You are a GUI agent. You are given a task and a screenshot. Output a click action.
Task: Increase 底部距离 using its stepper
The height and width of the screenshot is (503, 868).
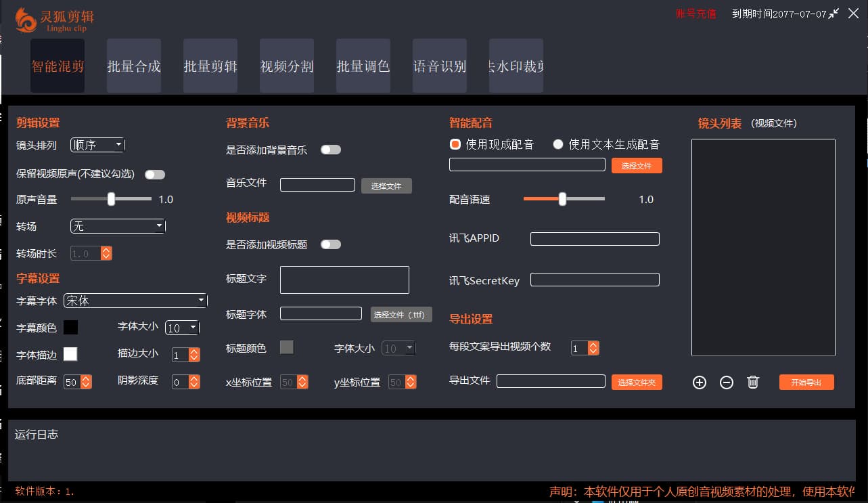[x=85, y=378]
